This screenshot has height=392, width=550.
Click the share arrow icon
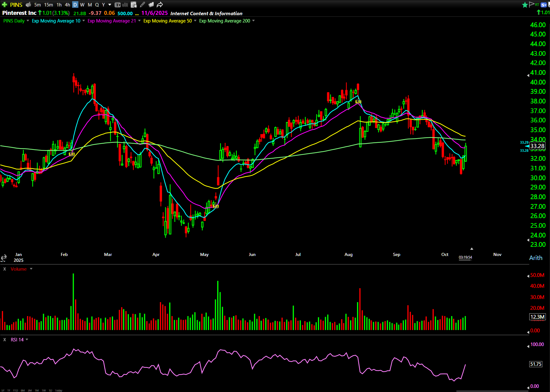[x=160, y=5]
